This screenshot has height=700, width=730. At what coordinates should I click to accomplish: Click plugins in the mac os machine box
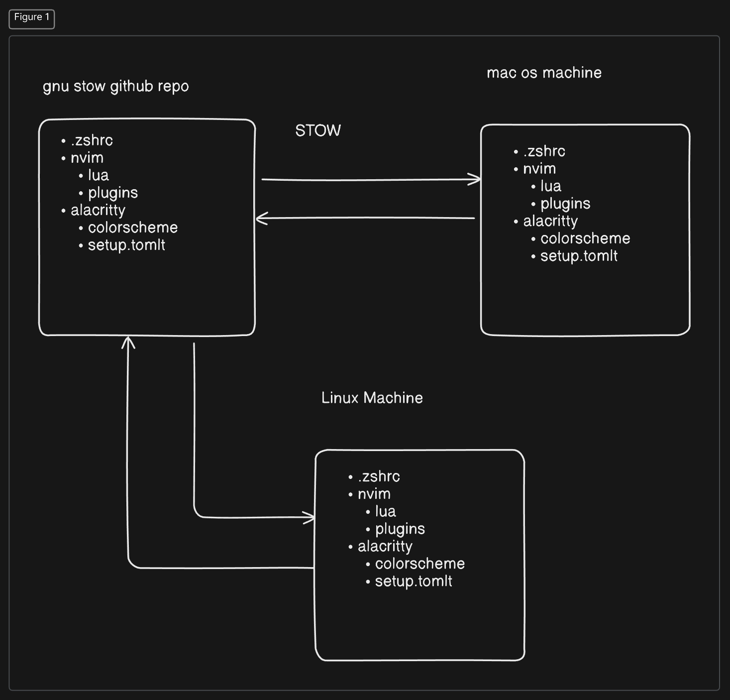tap(565, 204)
